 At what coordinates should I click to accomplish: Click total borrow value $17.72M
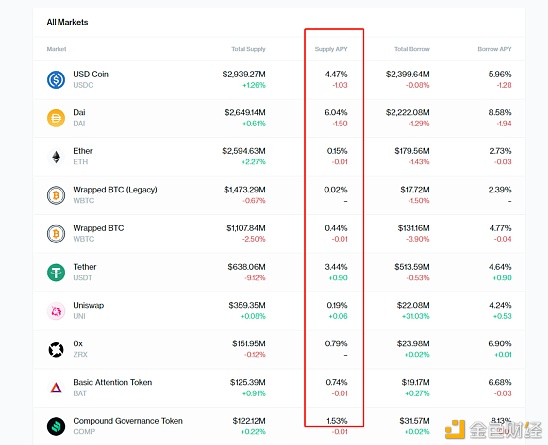[415, 190]
